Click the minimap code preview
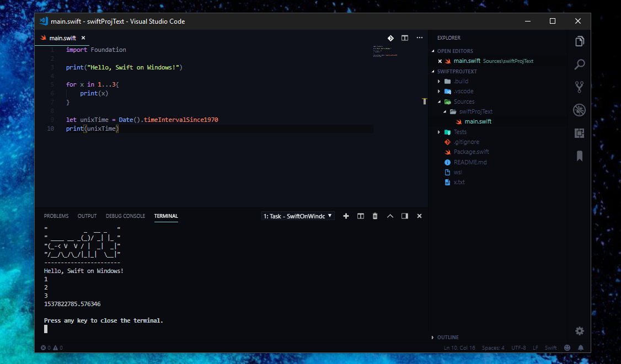Screen dimensions: 621x364 click(x=385, y=51)
